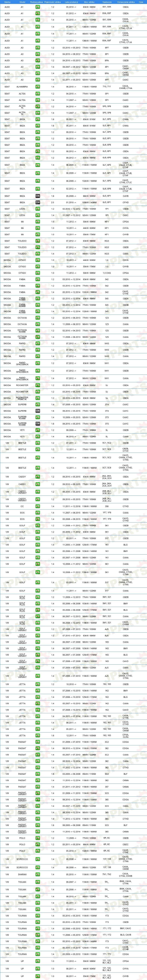Viewport: 147px width, 980px height.
Task: Click the Marka column header
Action: 7,2
